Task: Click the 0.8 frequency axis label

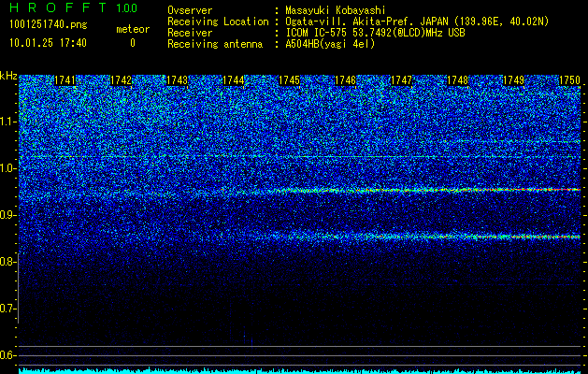Action: tap(7, 262)
